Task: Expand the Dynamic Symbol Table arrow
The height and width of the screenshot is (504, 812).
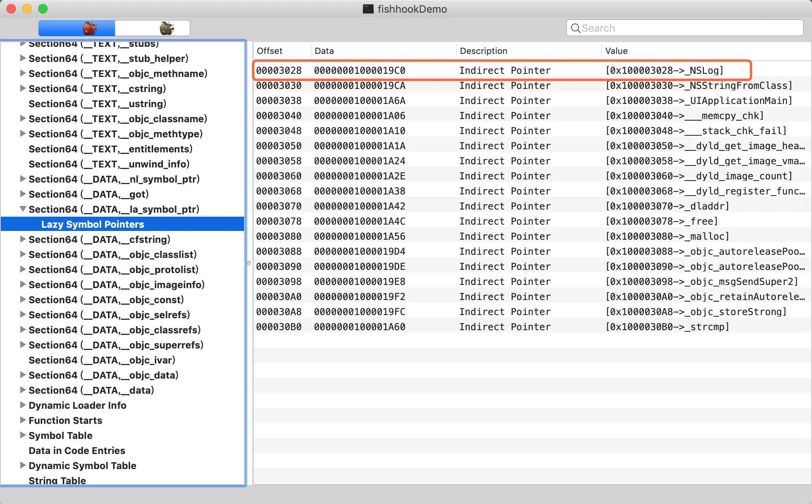Action: pyautogui.click(x=23, y=465)
